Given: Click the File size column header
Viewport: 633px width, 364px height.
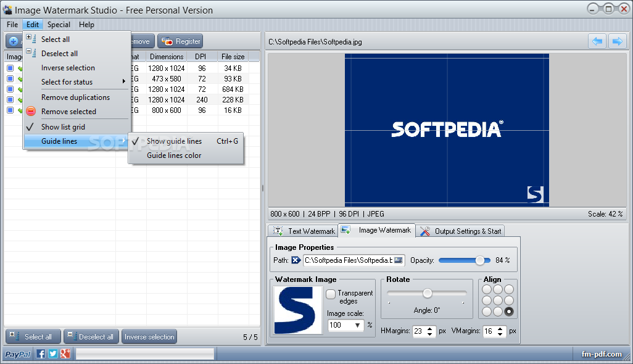Looking at the screenshot, I should tap(233, 57).
